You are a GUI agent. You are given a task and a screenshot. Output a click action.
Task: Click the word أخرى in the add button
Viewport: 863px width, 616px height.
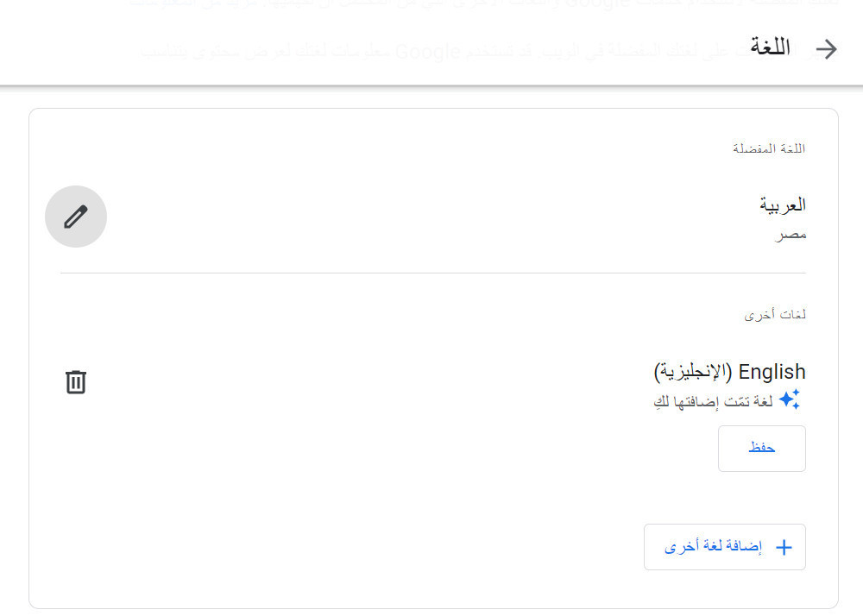coord(678,547)
